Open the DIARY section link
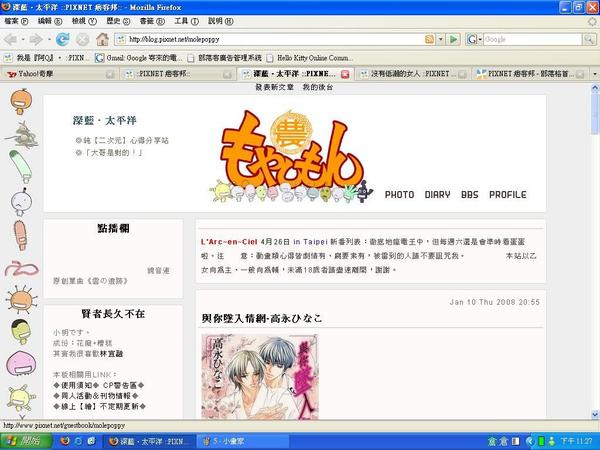Viewport: 600px width, 450px height. point(437,194)
